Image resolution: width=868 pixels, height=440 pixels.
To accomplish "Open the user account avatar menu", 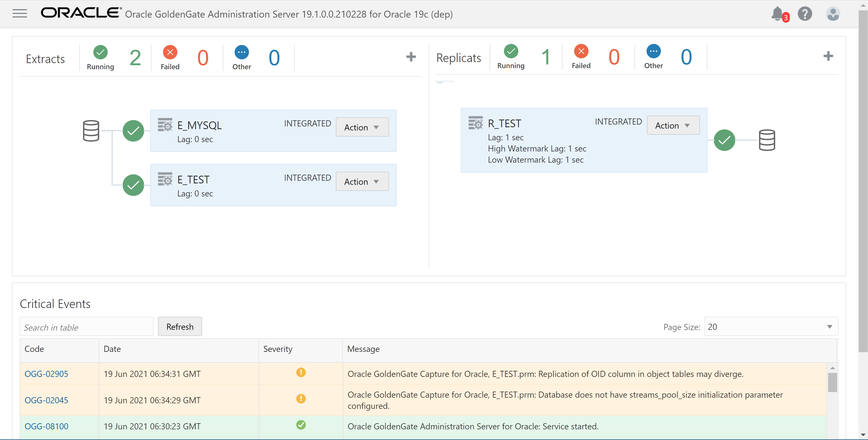I will pos(833,14).
